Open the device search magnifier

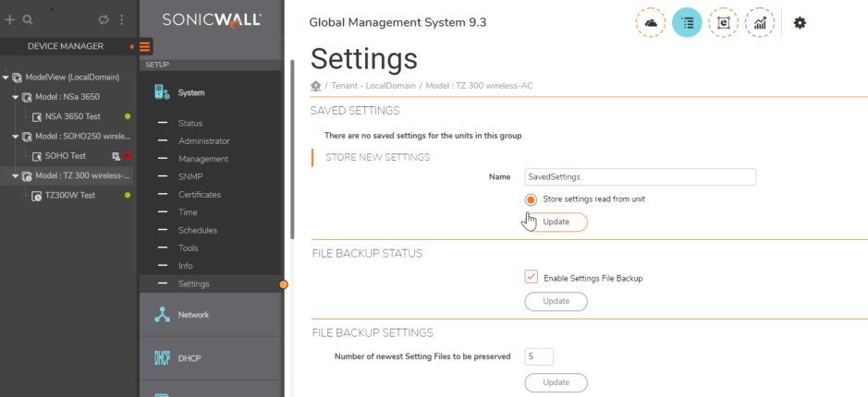(28, 19)
